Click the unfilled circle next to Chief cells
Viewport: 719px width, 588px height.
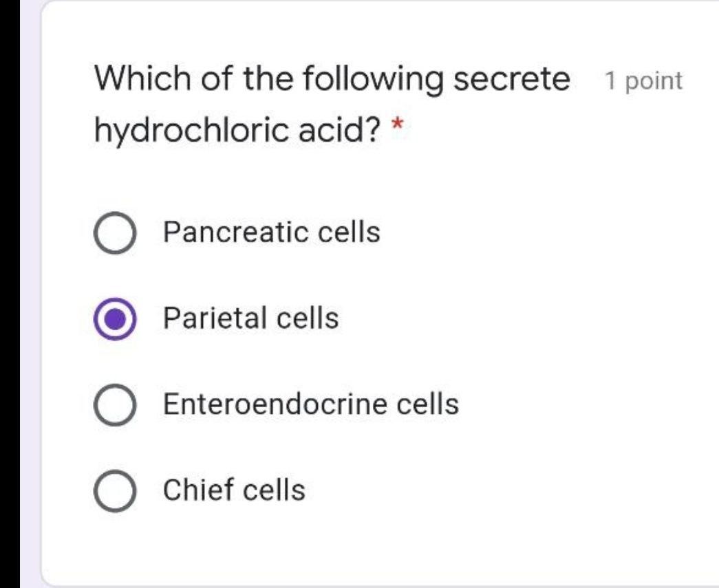point(116,490)
